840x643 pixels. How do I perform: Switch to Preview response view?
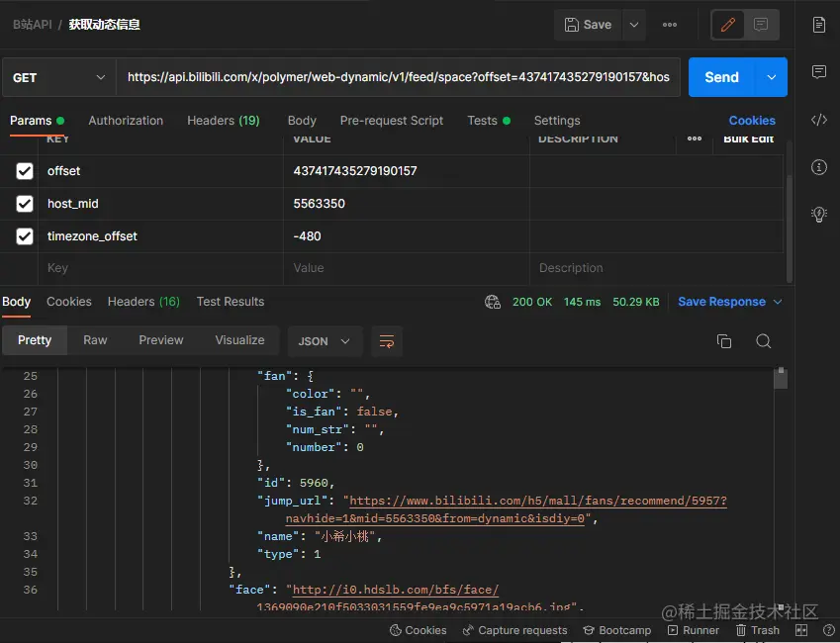(x=161, y=340)
